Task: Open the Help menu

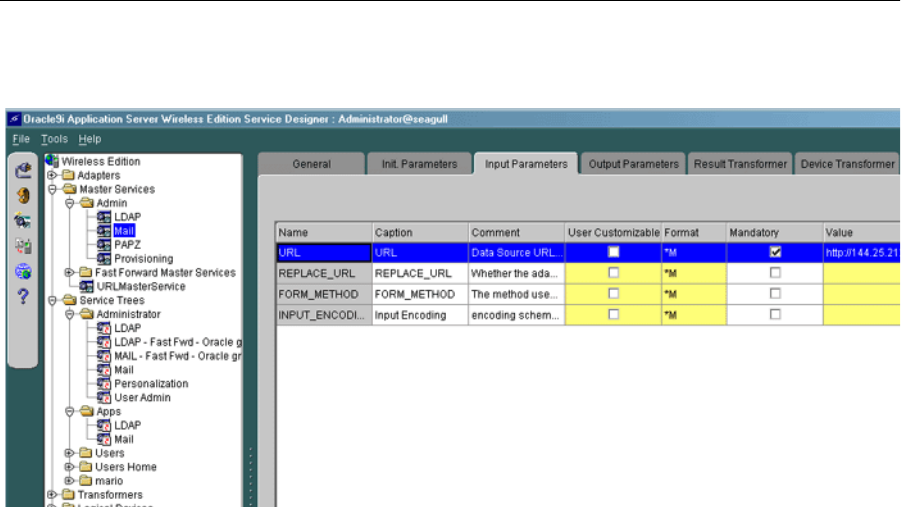Action: (x=90, y=139)
